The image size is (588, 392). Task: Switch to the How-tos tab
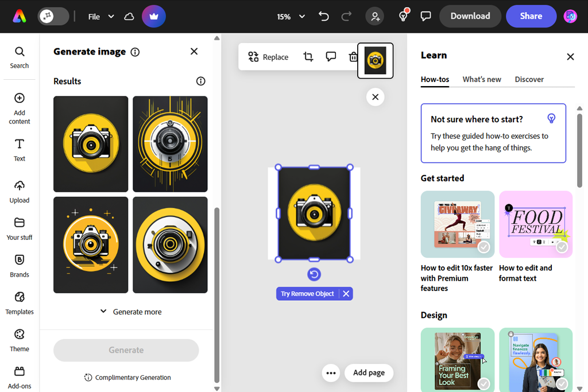(435, 79)
